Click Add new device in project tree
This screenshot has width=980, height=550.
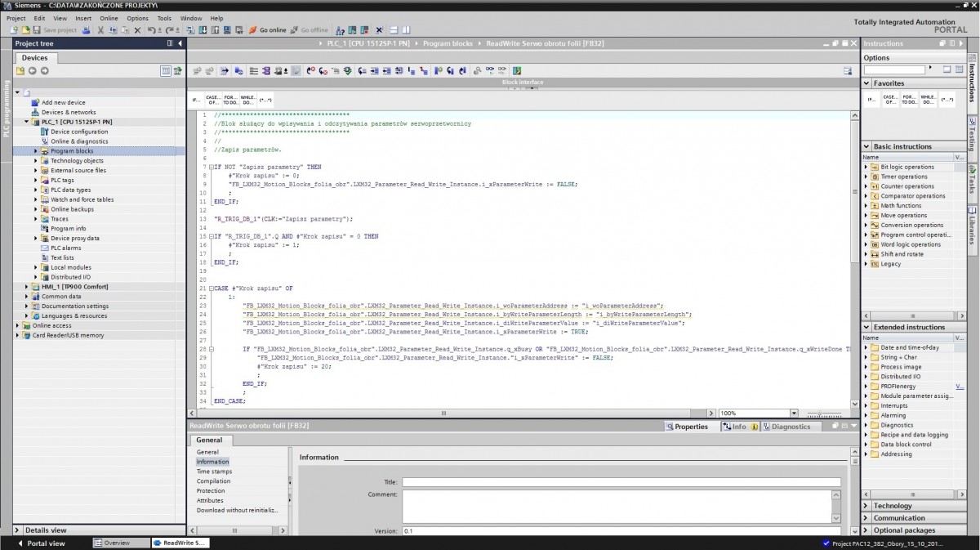click(x=63, y=103)
